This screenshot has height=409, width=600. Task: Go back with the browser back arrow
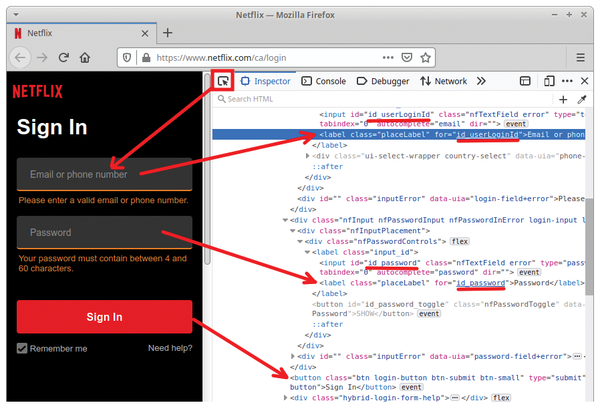click(20, 58)
